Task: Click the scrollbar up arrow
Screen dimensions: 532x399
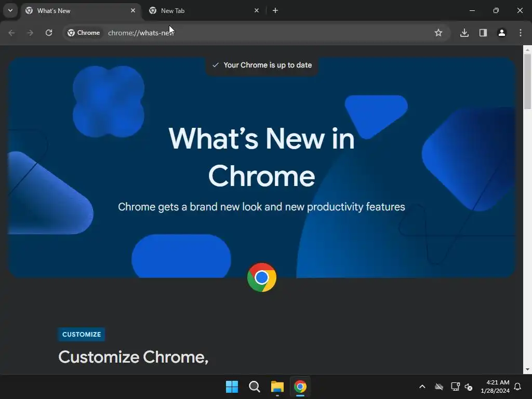Action: click(527, 49)
